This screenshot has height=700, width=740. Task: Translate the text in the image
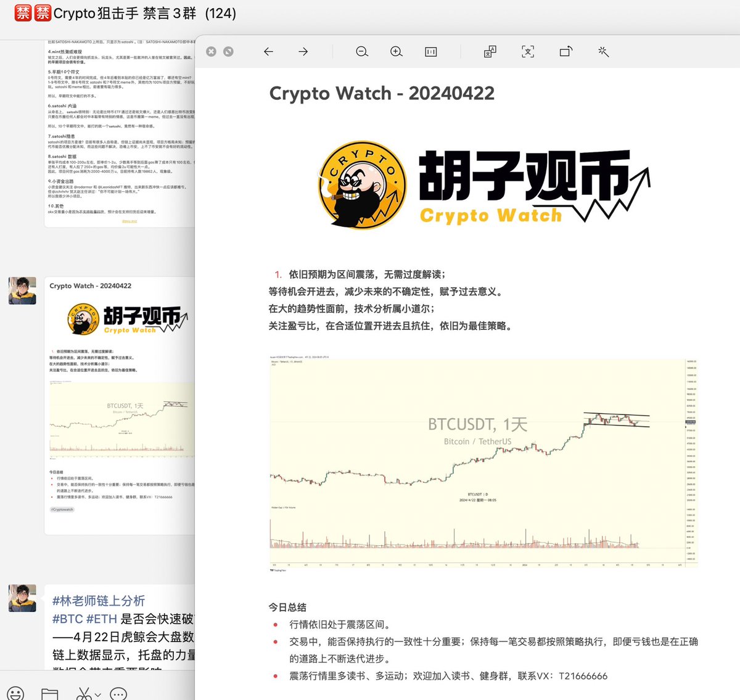490,52
